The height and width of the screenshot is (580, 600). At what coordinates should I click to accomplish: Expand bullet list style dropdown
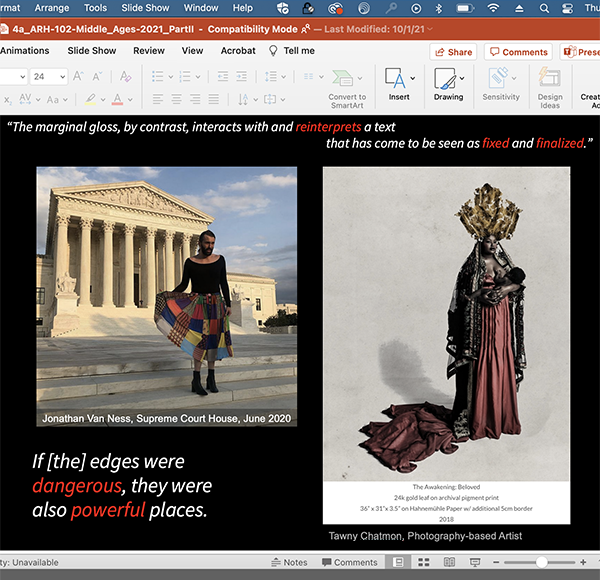[x=171, y=77]
